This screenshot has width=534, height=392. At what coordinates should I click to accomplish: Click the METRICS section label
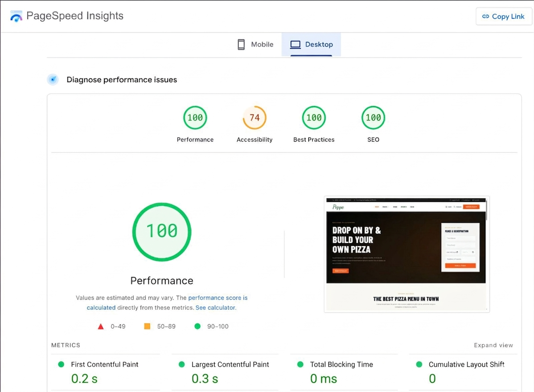(x=66, y=345)
